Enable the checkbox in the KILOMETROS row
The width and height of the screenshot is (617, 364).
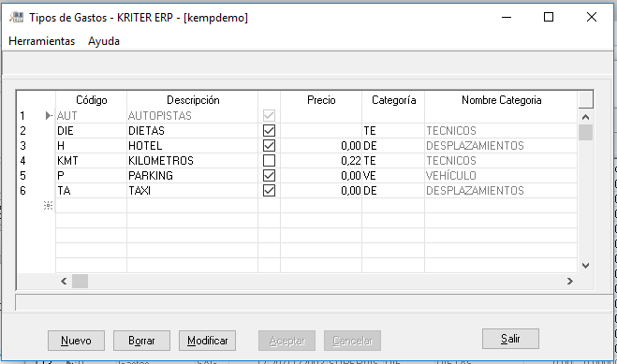269,160
